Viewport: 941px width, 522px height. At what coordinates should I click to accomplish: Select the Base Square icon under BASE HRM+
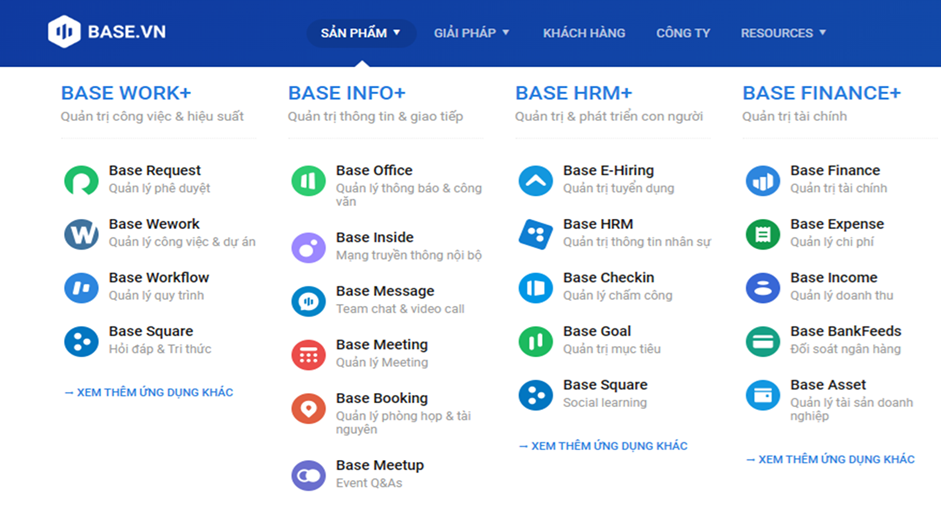[x=536, y=395]
